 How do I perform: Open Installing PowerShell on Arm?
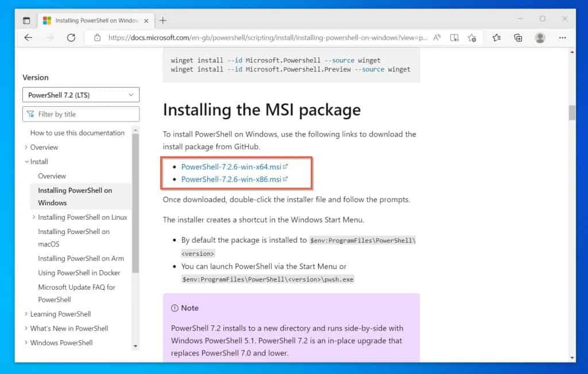click(x=80, y=258)
